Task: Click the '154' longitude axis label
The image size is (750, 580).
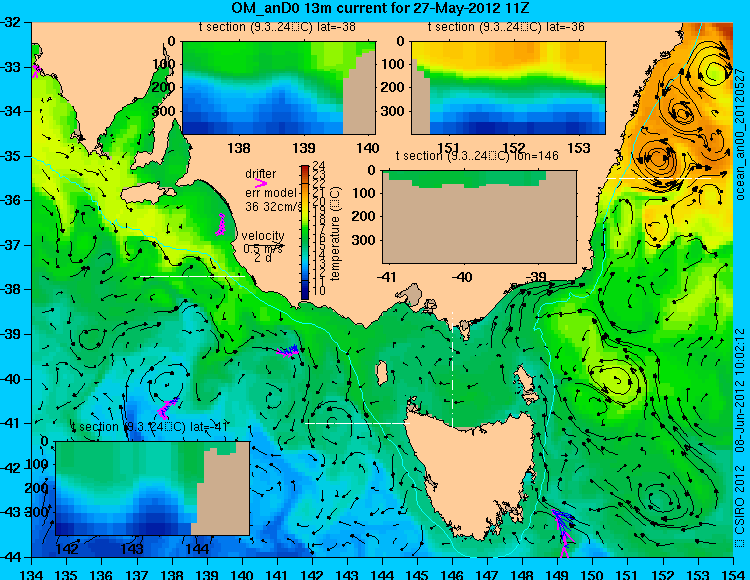Action: [733, 574]
